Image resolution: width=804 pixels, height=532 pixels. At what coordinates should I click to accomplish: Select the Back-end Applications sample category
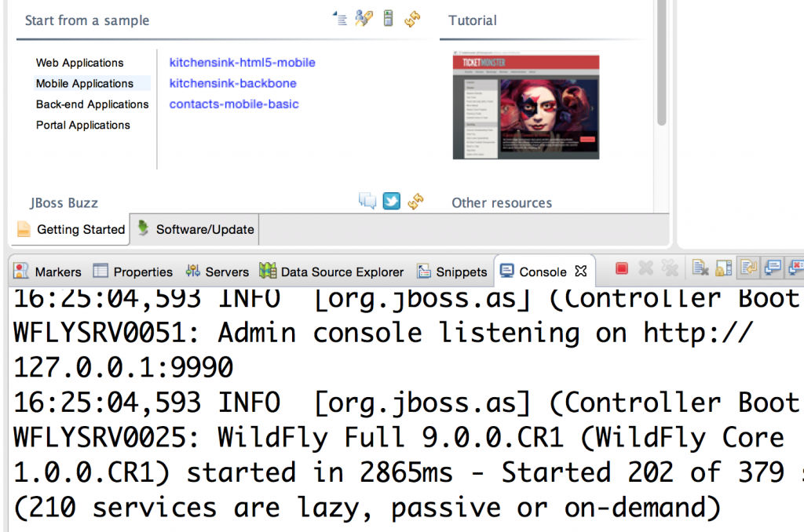pos(93,104)
